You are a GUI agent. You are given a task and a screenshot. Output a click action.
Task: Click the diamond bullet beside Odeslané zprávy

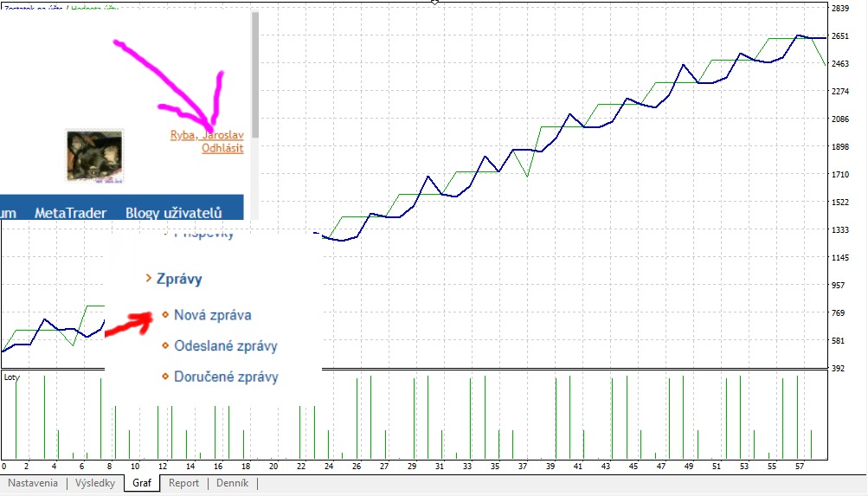tap(165, 345)
